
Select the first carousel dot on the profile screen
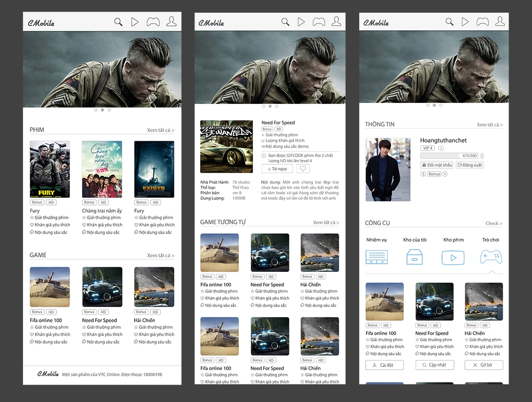coord(428,105)
